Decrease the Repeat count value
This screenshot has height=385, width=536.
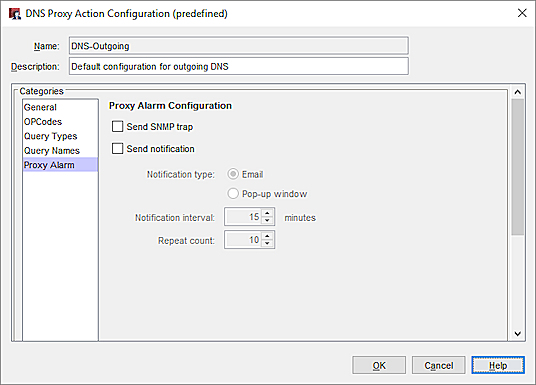click(x=267, y=243)
